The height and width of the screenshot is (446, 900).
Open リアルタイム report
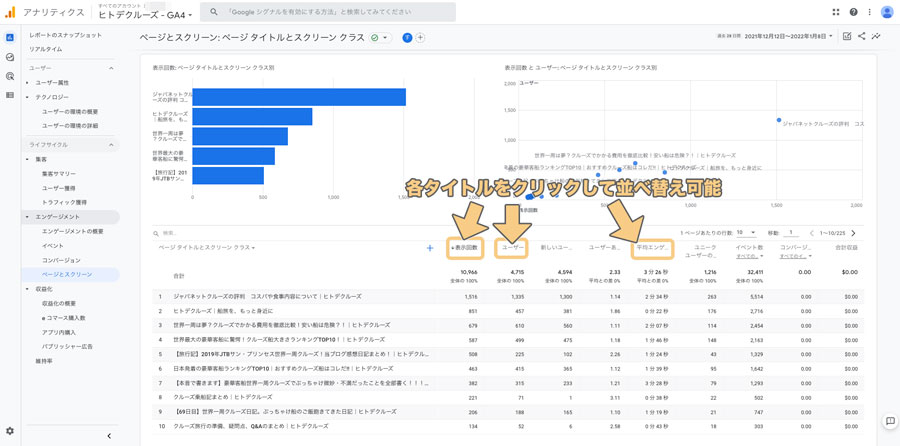click(46, 49)
